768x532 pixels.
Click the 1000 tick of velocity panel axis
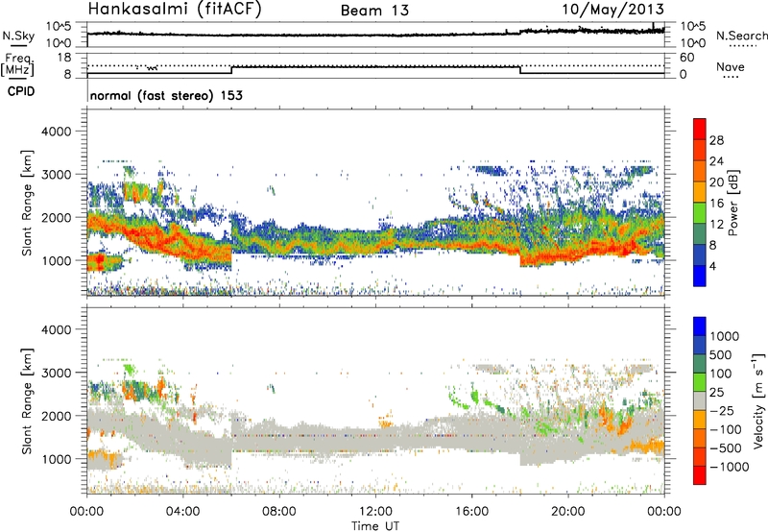56,459
